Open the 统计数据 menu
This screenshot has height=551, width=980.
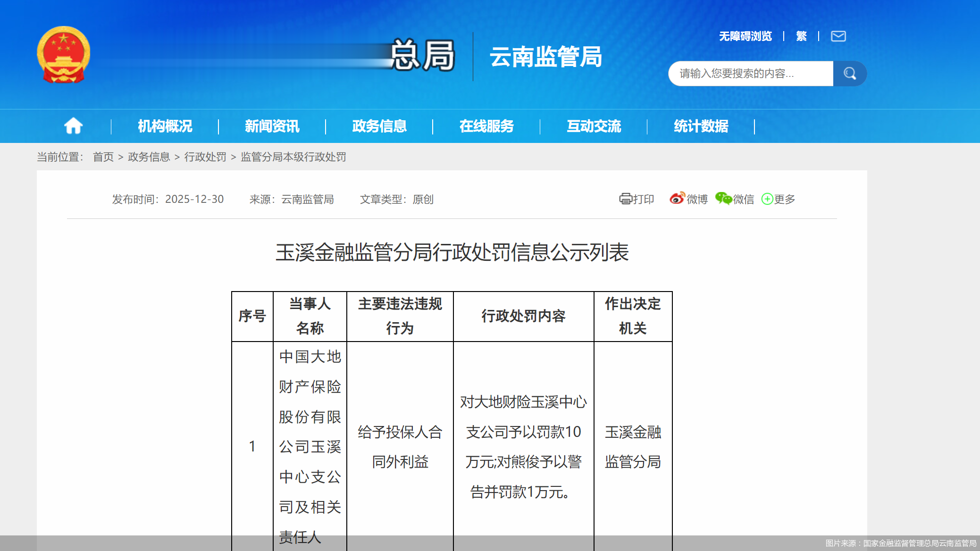(x=701, y=126)
